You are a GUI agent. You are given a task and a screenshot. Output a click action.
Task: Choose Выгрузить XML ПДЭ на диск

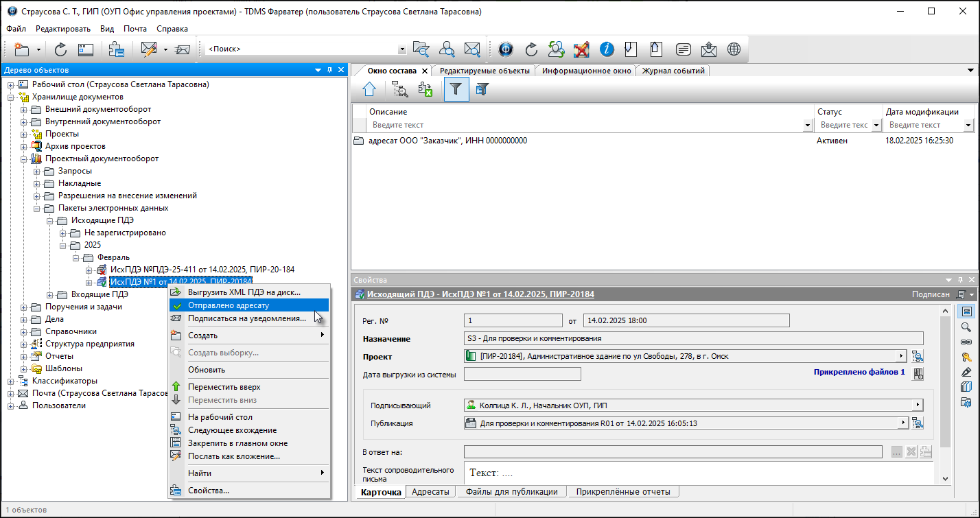249,292
